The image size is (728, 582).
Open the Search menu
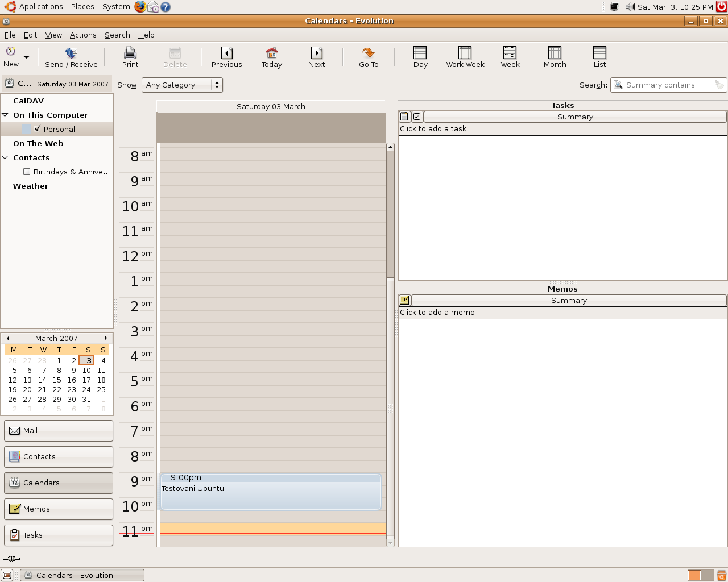pyautogui.click(x=117, y=35)
